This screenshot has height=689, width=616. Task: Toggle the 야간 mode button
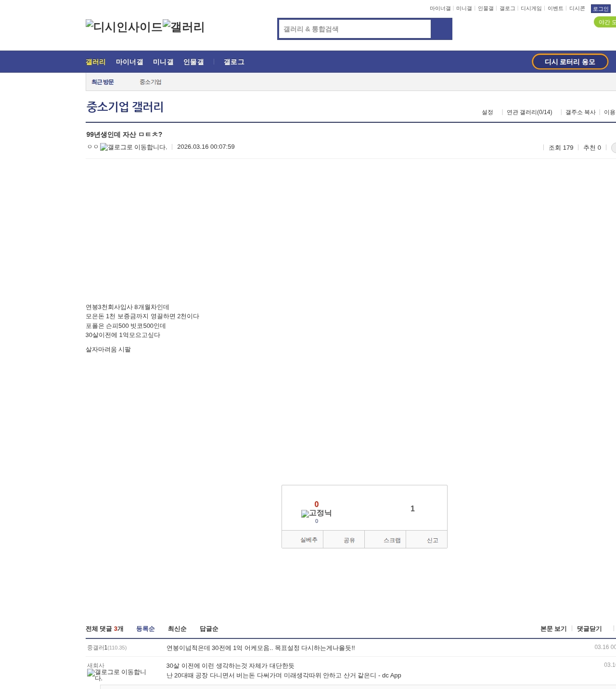point(605,22)
